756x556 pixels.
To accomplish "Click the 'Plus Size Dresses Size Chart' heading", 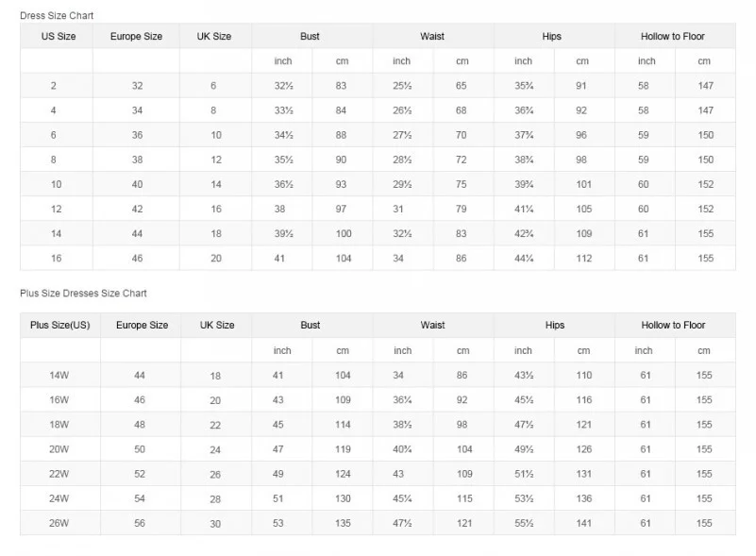I will tap(83, 294).
